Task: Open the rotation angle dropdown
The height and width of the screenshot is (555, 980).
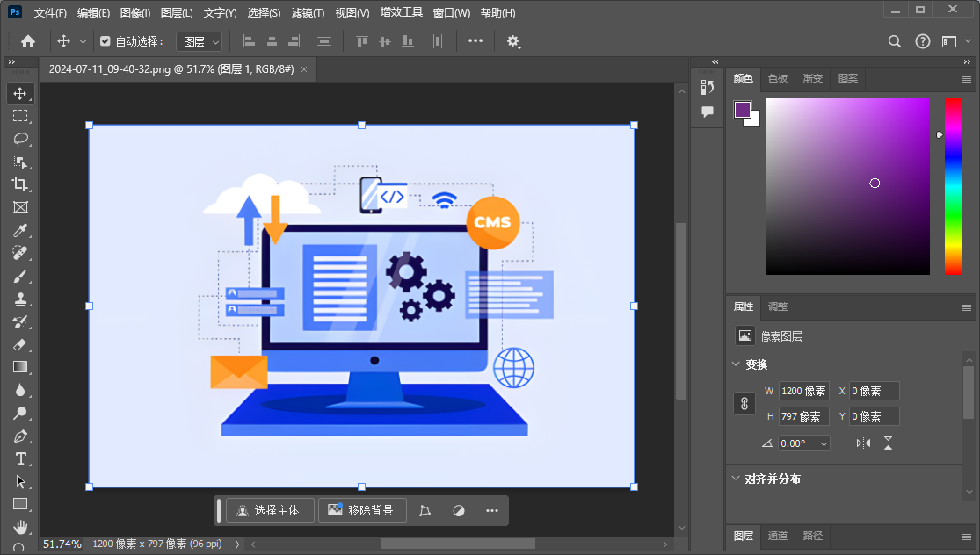Action: coord(824,443)
